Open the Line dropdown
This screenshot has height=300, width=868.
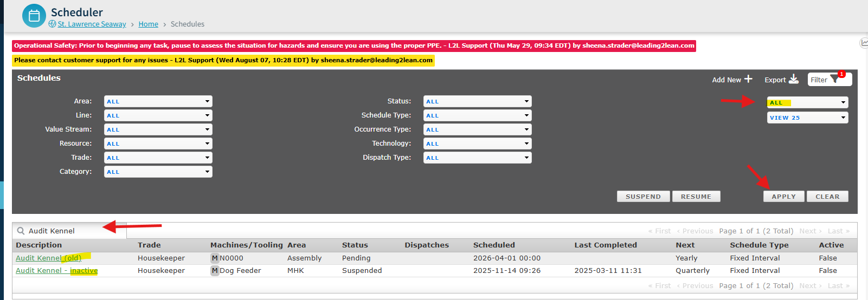tap(158, 115)
